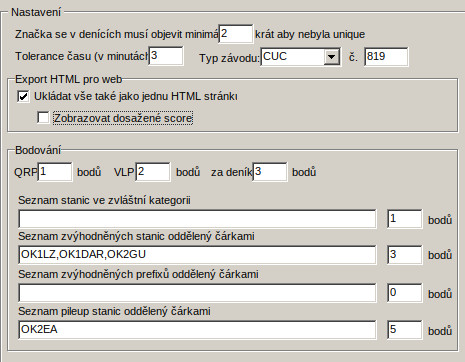Click the 'Seznam stanic ve zvláštní kategorii' label
The width and height of the screenshot is (465, 362).
tap(104, 200)
